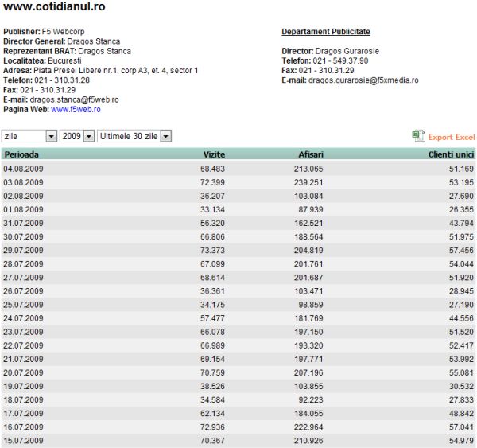Select the date 18.07.2009

pos(23,400)
